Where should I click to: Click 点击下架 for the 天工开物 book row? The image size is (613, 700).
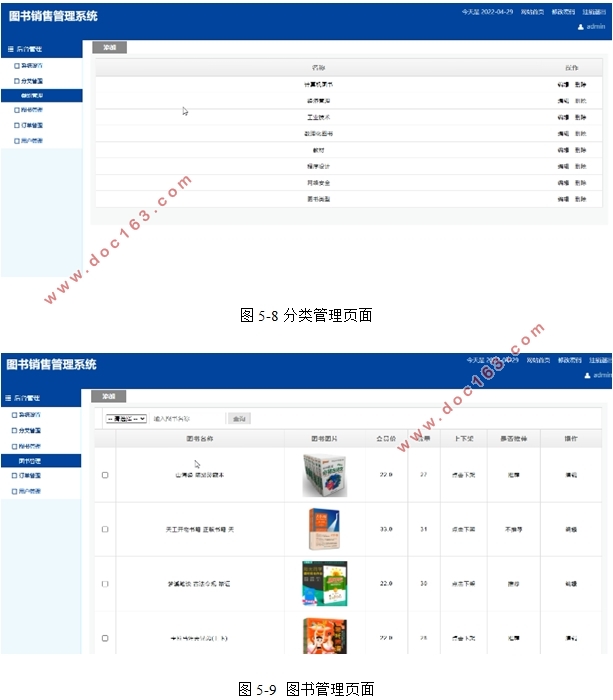[x=463, y=529]
